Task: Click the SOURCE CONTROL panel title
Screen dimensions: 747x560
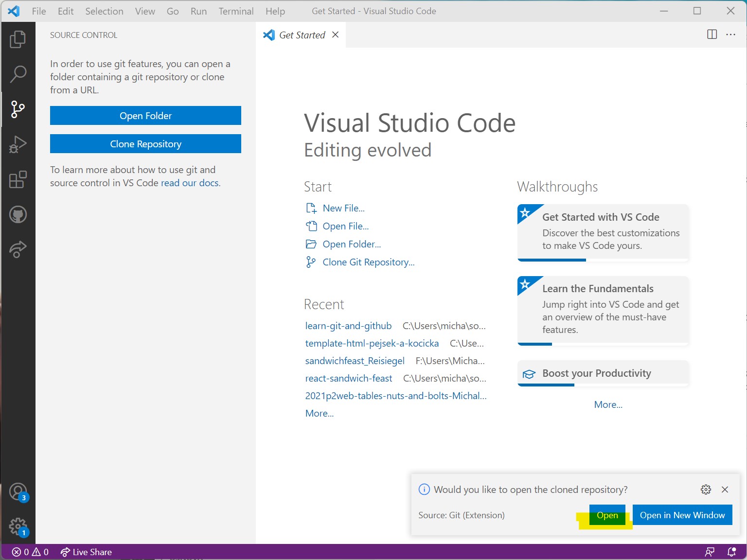Action: (x=84, y=35)
